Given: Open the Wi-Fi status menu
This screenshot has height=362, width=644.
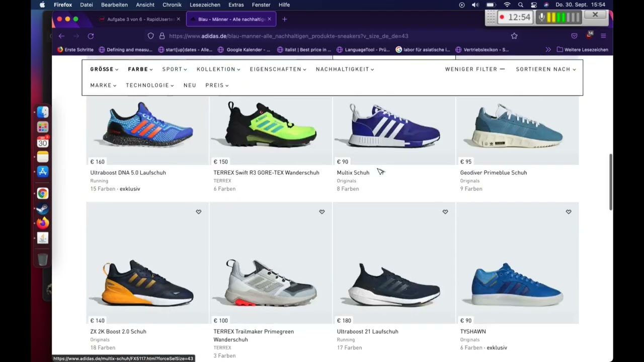Looking at the screenshot, I should pos(507,5).
